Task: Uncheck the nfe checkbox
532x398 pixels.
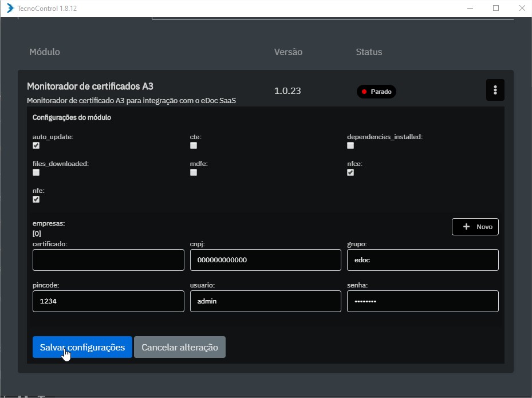Action: pos(36,199)
